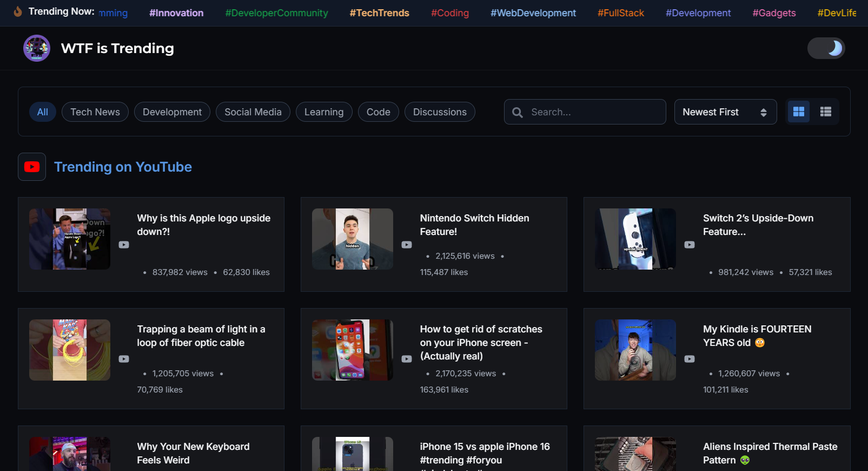
Task: Show Social Media posts
Action: [253, 112]
